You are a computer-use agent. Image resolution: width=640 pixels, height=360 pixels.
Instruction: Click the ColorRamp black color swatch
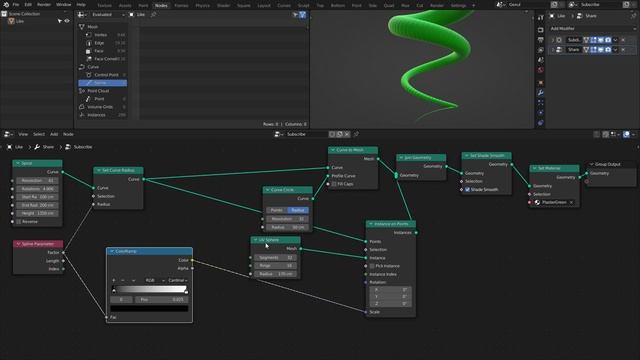pos(149,309)
